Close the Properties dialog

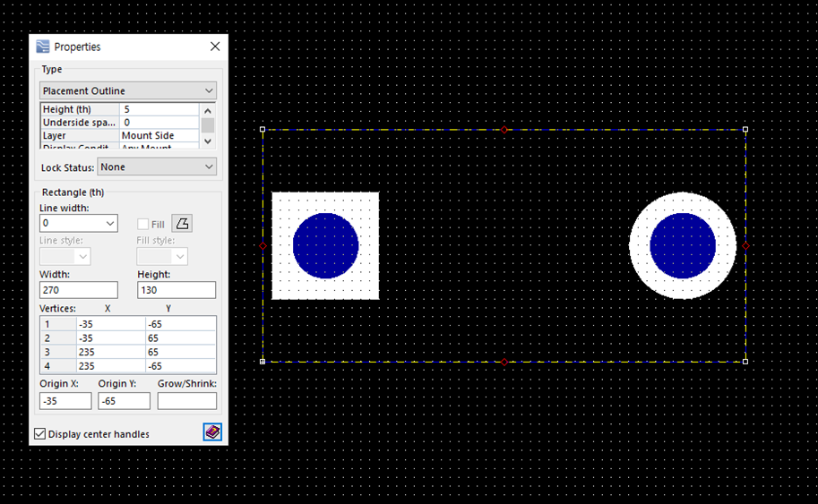[215, 47]
